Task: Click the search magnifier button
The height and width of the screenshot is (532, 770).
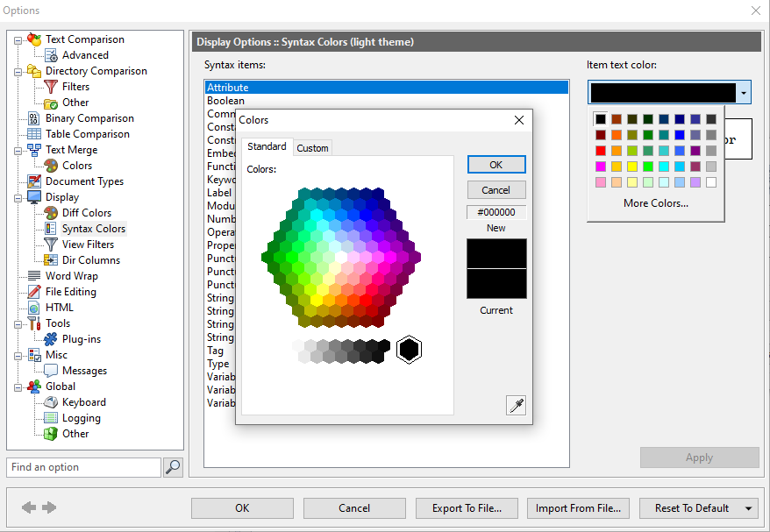Action: click(173, 467)
